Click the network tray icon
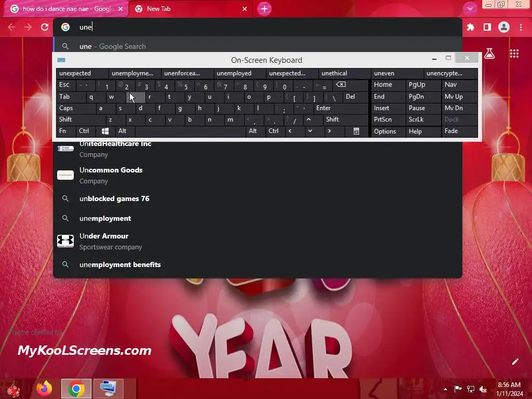The width and height of the screenshot is (532, 399). click(471, 389)
